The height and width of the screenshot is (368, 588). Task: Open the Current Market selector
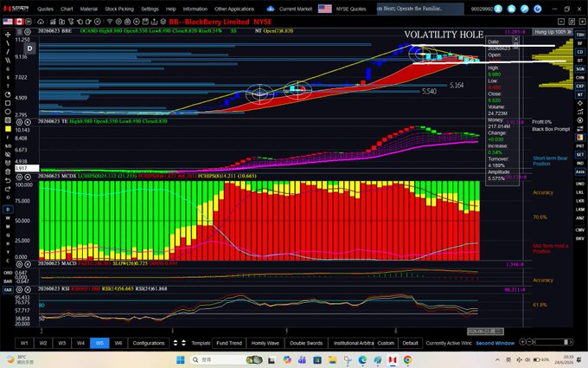click(x=296, y=9)
